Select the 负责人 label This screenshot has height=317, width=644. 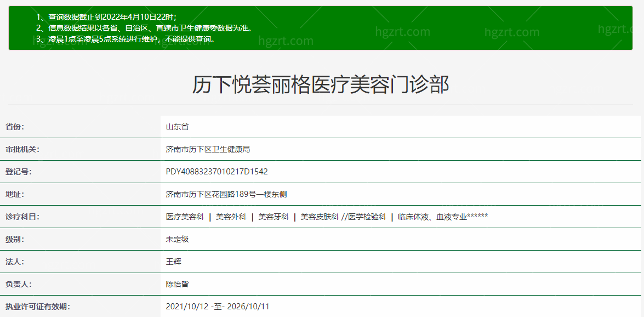pos(19,284)
